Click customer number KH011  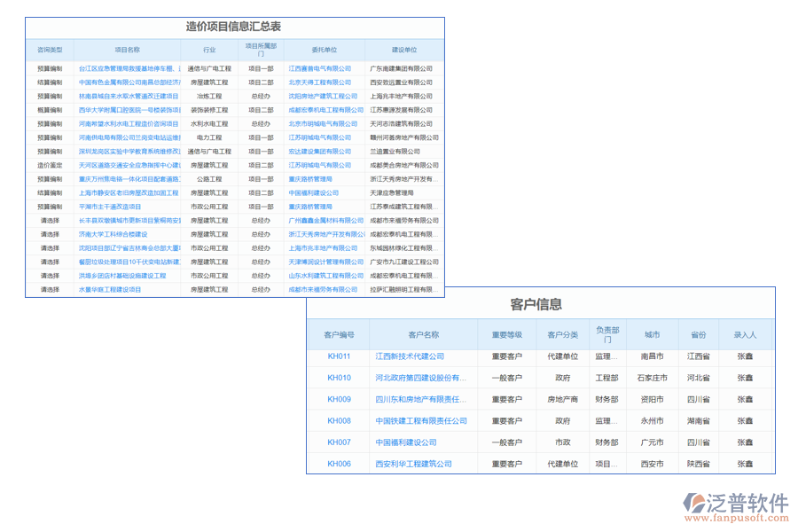(x=337, y=357)
